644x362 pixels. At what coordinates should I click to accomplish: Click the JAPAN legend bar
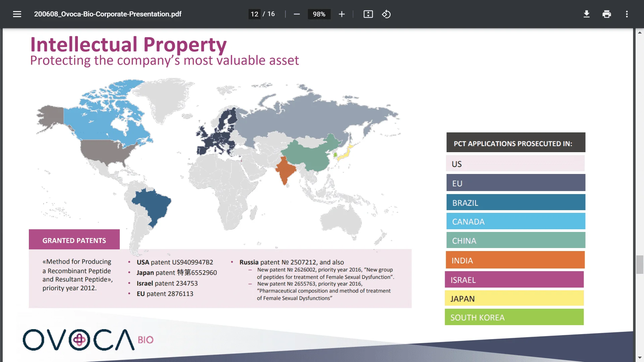pos(514,298)
